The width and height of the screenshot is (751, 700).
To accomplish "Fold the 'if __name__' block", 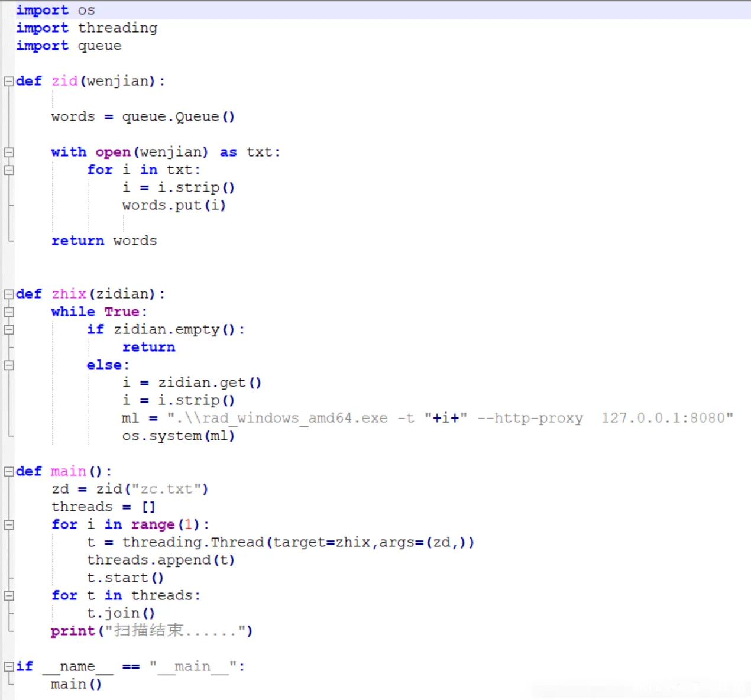I will tap(9, 667).
